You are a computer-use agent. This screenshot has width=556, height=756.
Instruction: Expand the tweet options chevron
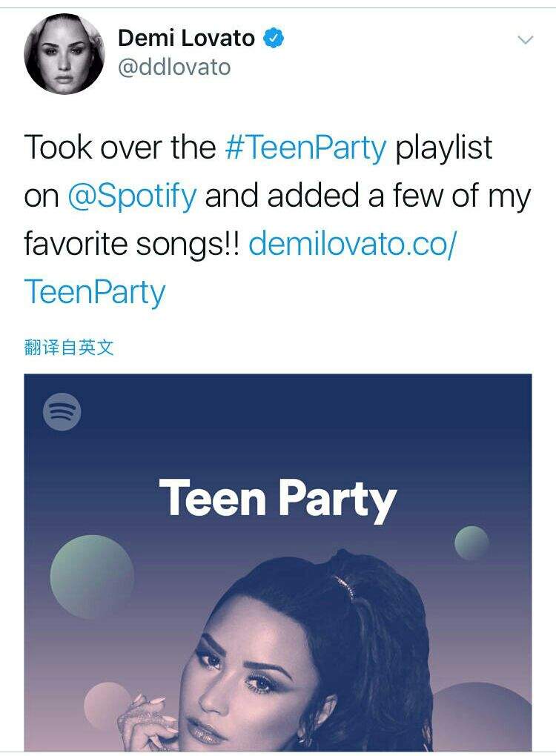point(525,39)
